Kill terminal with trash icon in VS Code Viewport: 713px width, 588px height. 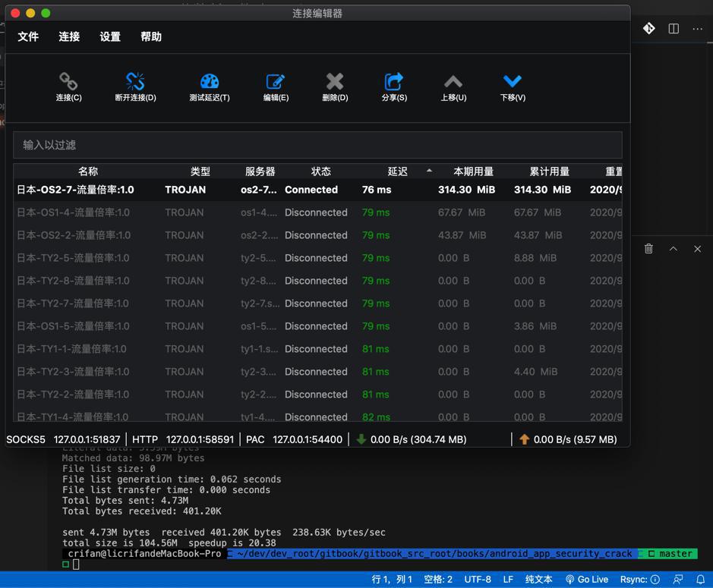coord(649,249)
